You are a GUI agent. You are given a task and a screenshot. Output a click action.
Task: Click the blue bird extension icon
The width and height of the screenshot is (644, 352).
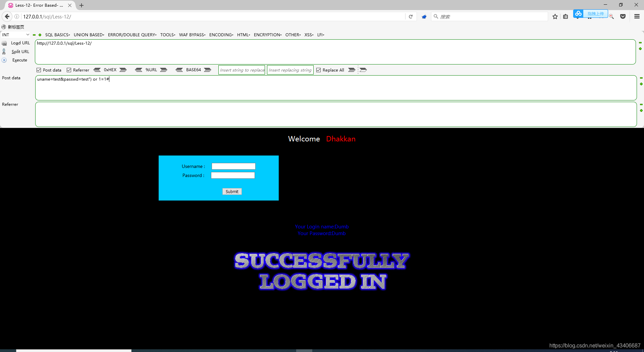424,16
